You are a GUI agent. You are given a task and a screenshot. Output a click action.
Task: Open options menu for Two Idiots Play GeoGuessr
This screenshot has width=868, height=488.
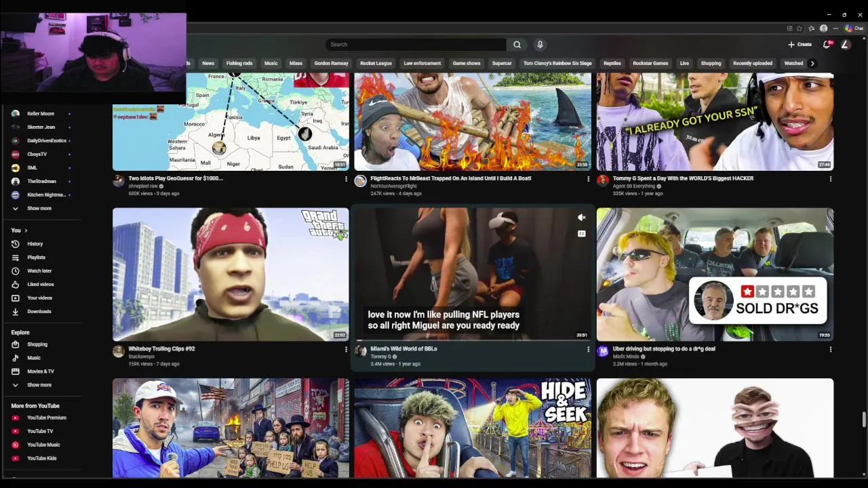(x=346, y=179)
